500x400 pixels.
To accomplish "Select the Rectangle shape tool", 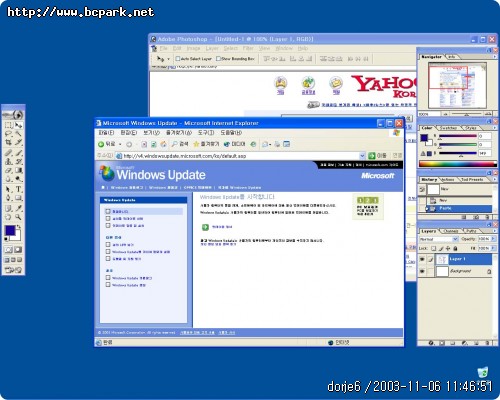I will click(x=19, y=198).
